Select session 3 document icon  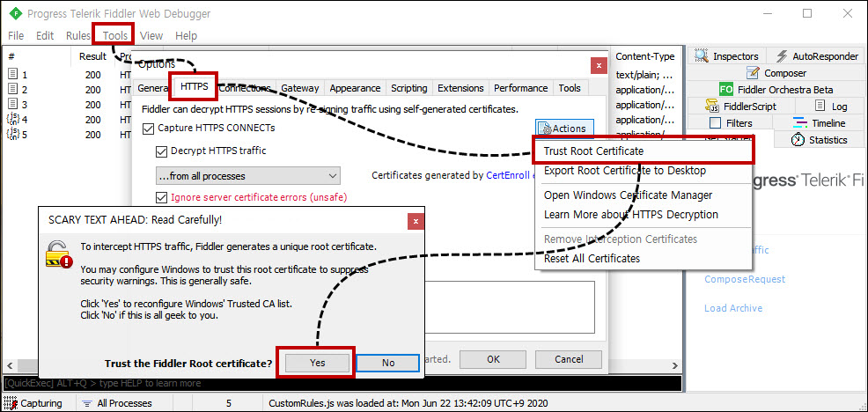tap(12, 104)
